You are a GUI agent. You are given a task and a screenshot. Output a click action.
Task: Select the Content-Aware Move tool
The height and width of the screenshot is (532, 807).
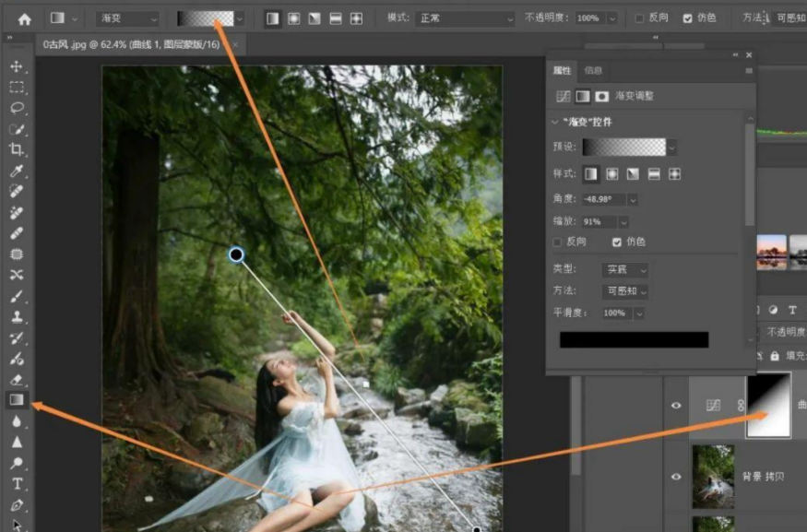pyautogui.click(x=17, y=275)
